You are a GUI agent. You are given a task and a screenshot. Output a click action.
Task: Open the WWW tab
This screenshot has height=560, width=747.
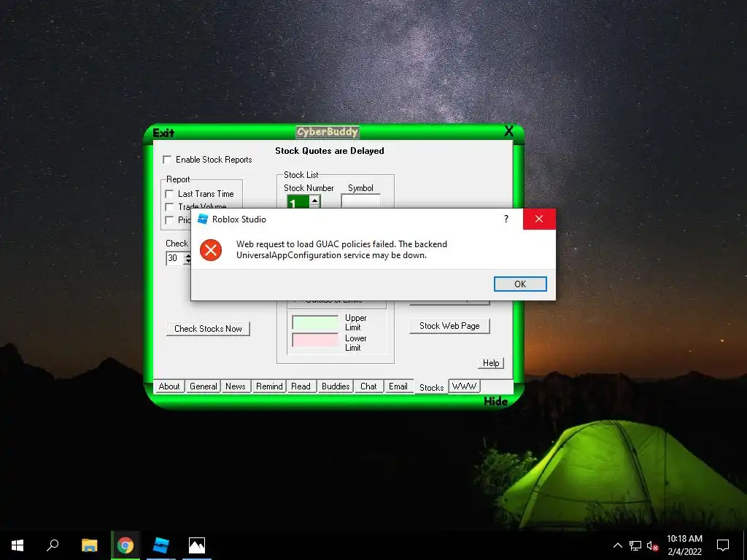[464, 386]
